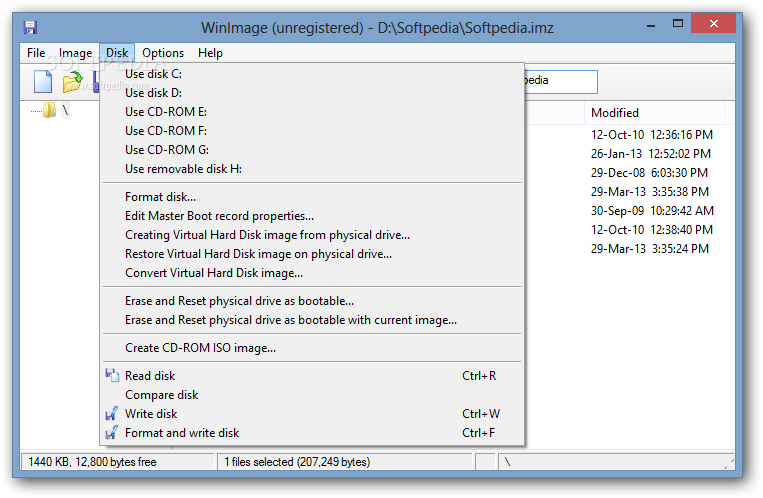Select Convert Virtual Hard Disk image...
Viewport: 763px width, 498px height.
[x=312, y=273]
